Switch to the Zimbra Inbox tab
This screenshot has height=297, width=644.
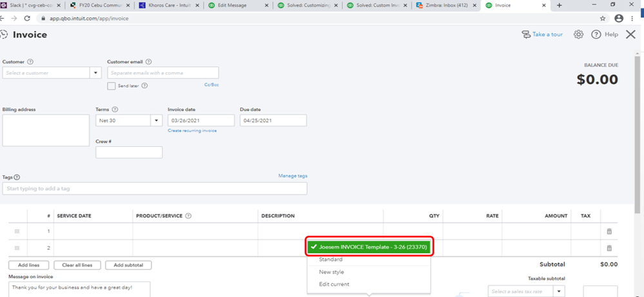pos(447,5)
